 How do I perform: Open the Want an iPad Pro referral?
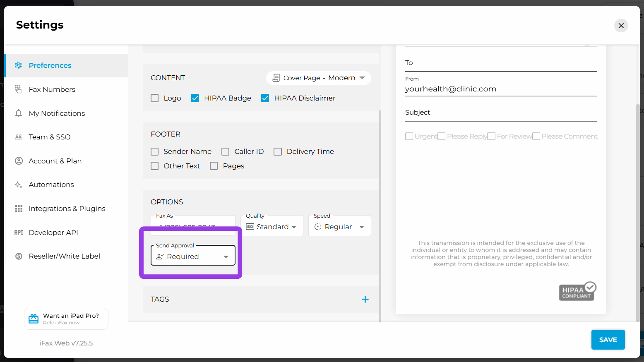66,319
